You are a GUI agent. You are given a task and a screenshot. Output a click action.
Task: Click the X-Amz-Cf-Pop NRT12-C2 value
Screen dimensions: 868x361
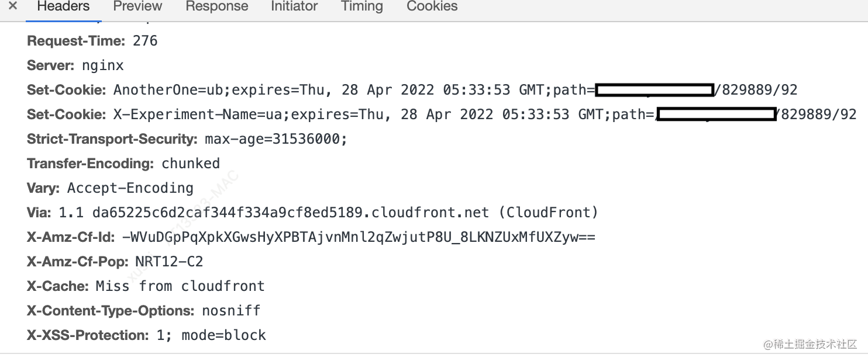pyautogui.click(x=169, y=262)
